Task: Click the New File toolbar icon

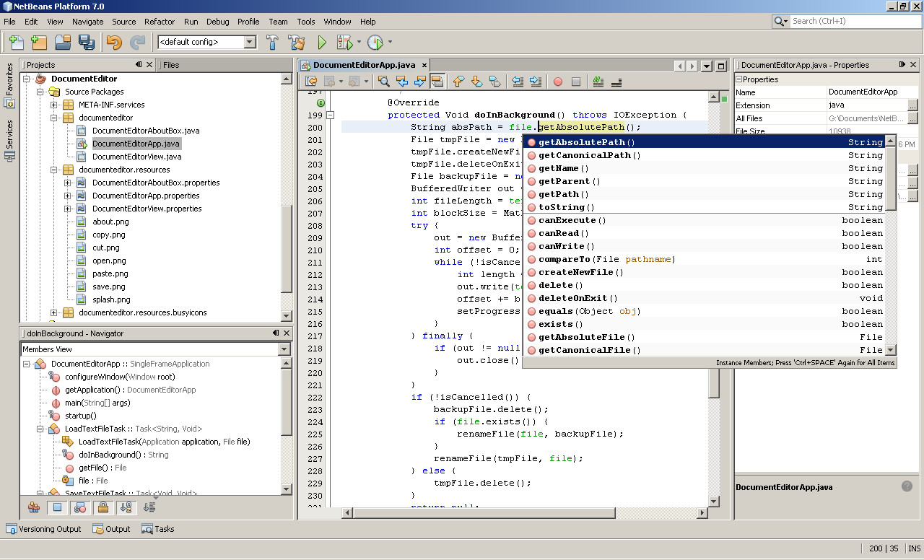Action: pyautogui.click(x=16, y=42)
